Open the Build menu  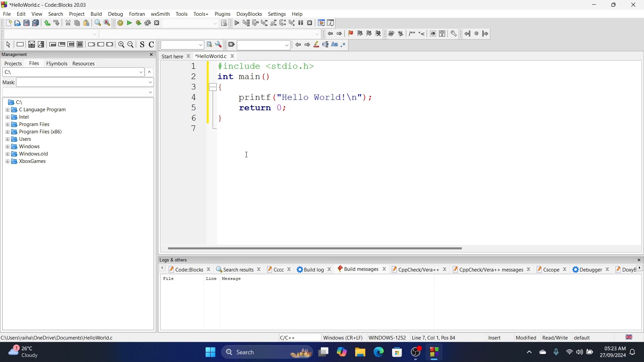(x=97, y=14)
